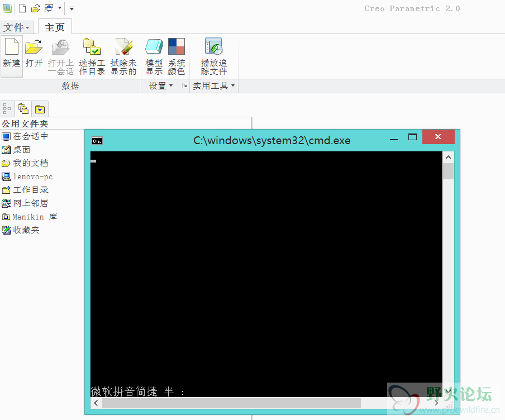Viewport: 505px width, 420px height.
Task: Switch to the favorites navigator tab
Action: (40, 109)
